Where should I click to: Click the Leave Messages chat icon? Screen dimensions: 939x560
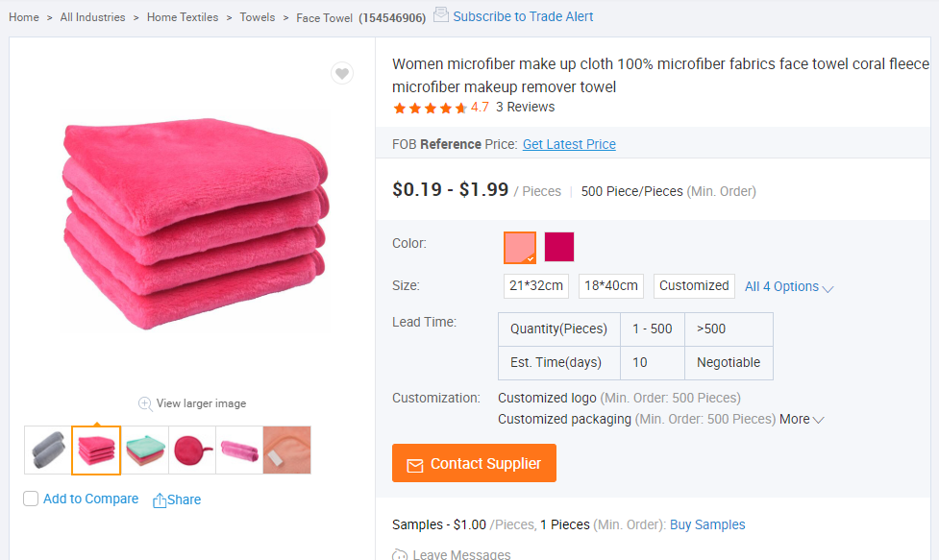click(x=400, y=554)
